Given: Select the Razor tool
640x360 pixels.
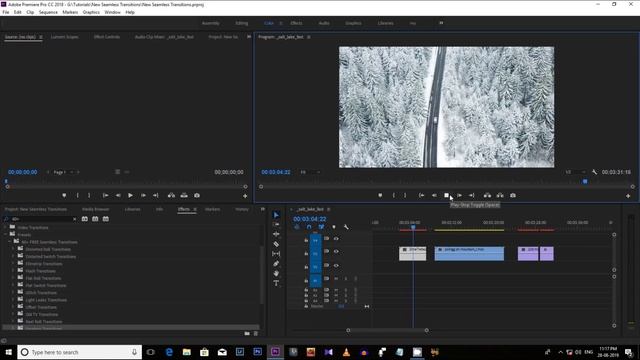Looking at the screenshot, I should (x=276, y=244).
